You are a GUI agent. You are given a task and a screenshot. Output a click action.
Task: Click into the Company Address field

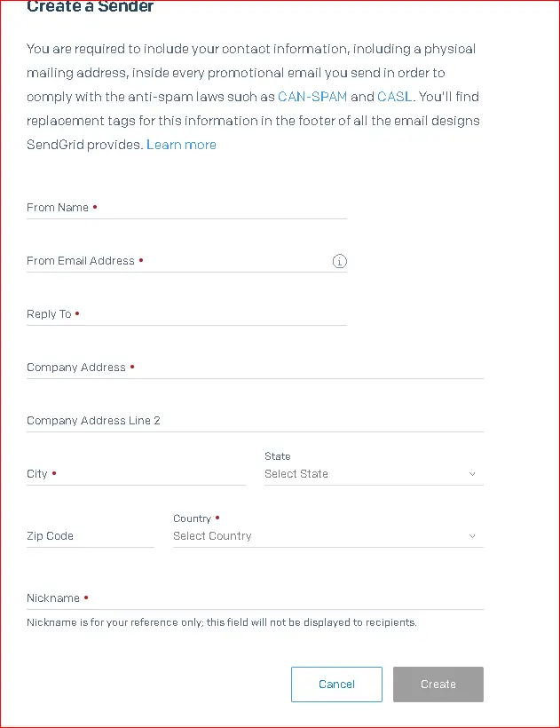[255, 368]
